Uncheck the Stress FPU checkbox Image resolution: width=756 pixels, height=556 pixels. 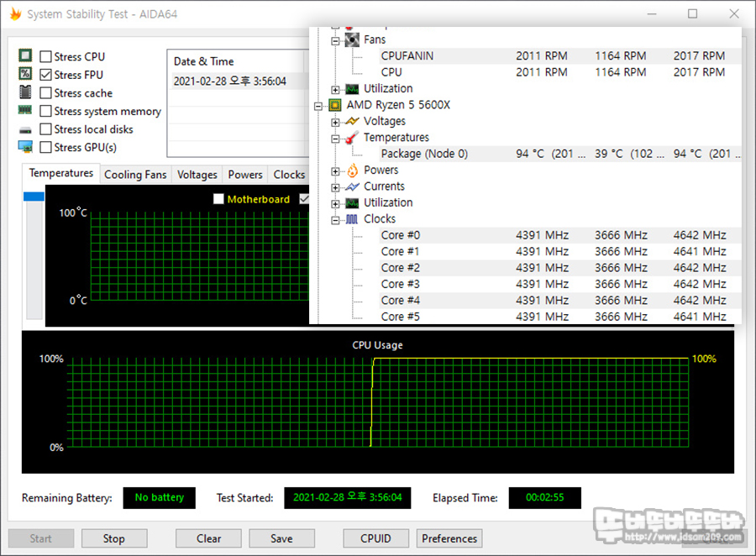coord(46,75)
